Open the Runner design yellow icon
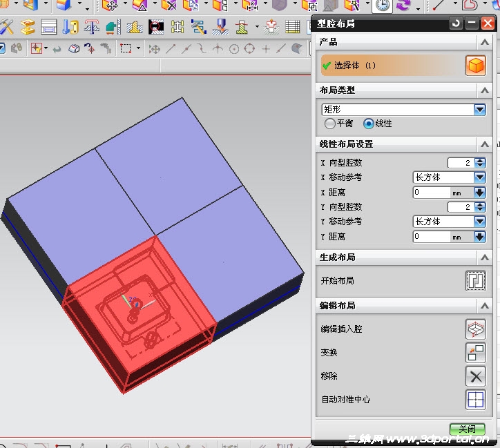 (x=177, y=27)
